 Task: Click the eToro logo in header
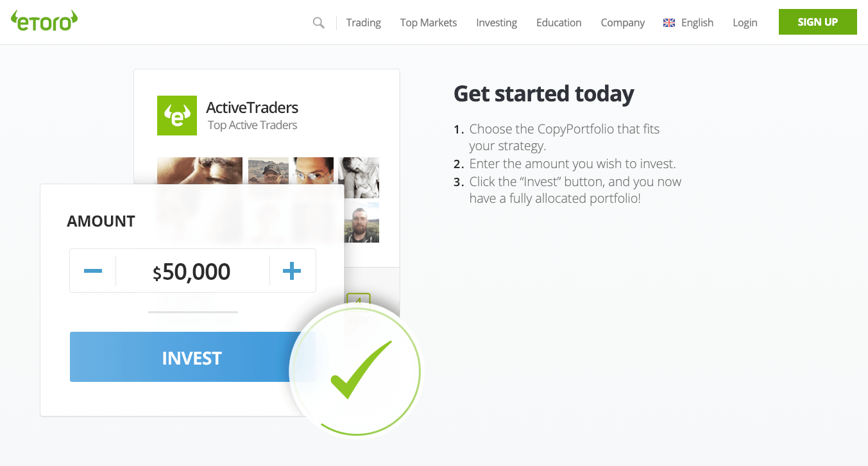pos(44,21)
